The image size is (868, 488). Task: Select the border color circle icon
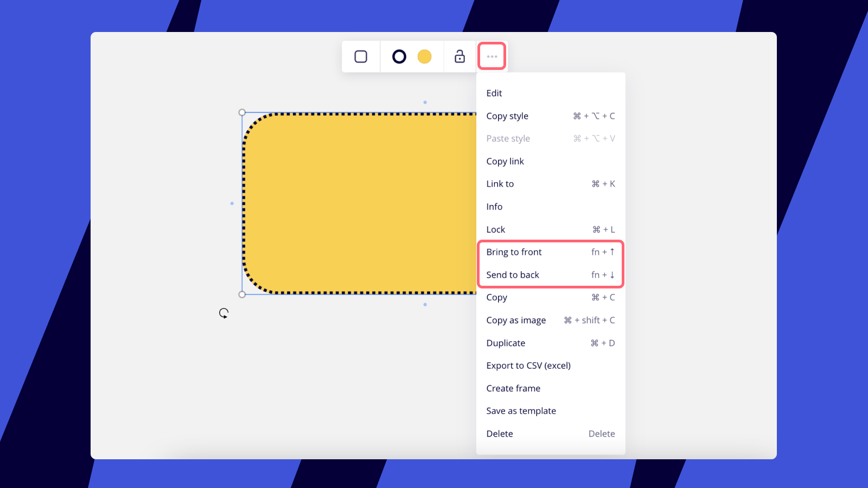[x=399, y=56]
